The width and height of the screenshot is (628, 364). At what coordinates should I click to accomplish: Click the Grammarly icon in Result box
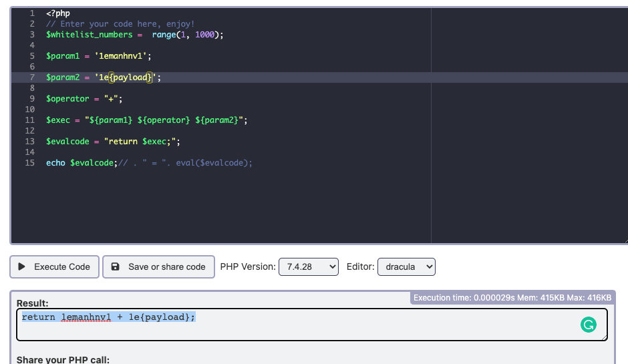(589, 325)
